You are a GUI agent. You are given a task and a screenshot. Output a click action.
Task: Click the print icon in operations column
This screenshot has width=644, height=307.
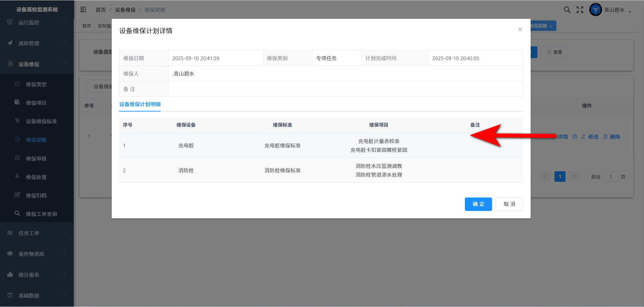(575, 137)
